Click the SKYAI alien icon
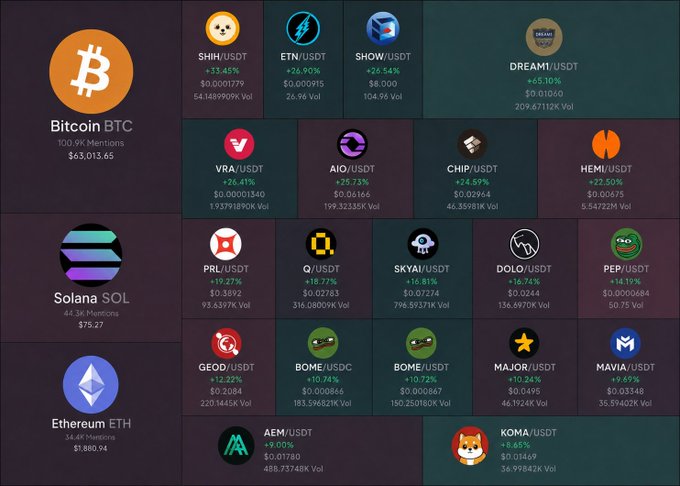The height and width of the screenshot is (486, 680). [422, 244]
